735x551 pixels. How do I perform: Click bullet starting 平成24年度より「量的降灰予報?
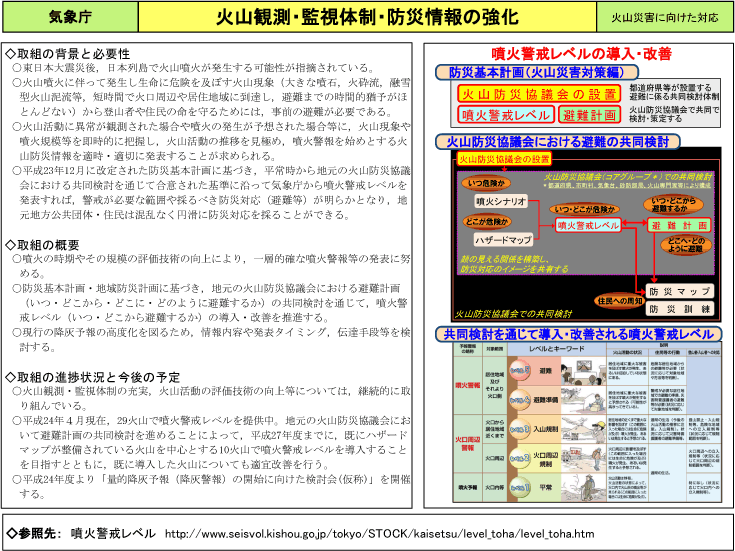click(x=211, y=486)
